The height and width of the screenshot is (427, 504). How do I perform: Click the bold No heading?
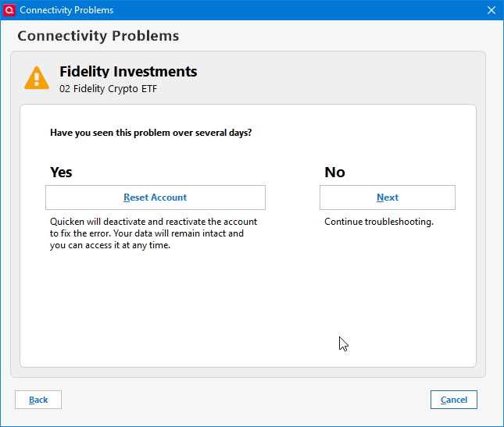334,173
